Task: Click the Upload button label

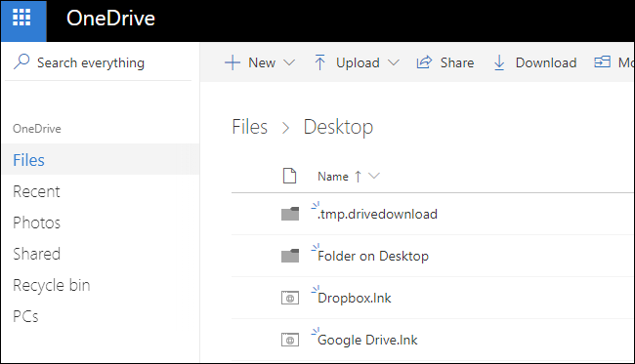Action: pos(358,63)
